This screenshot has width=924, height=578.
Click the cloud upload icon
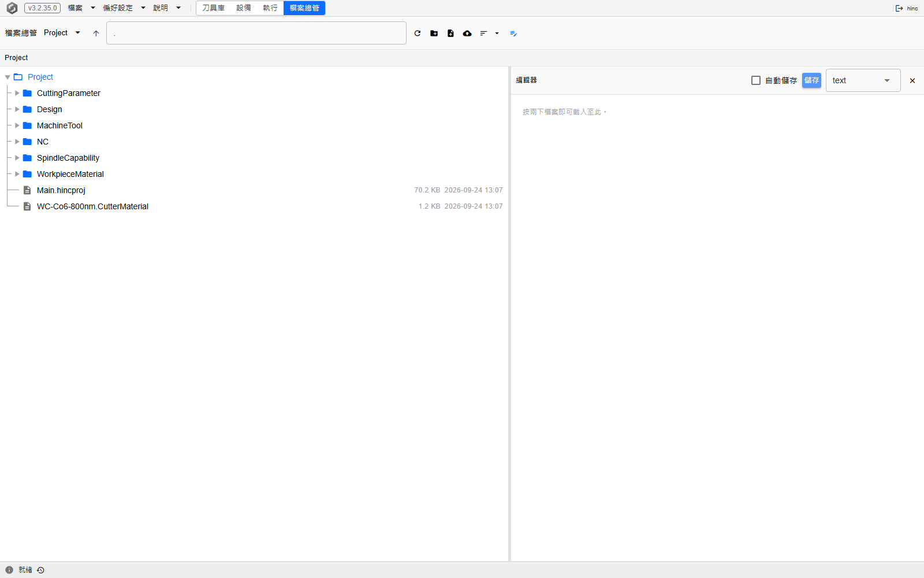point(467,34)
